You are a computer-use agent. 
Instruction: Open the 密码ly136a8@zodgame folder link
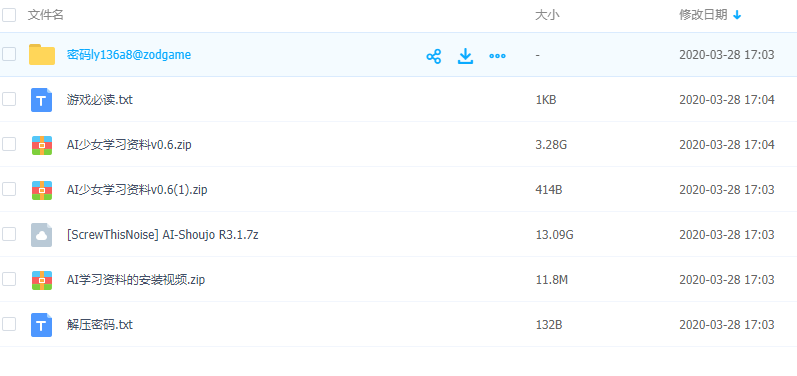coord(129,55)
